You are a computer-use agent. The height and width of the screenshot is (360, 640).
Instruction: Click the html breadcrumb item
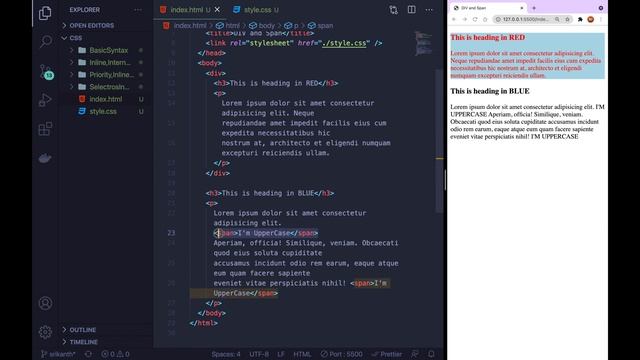pos(228,25)
